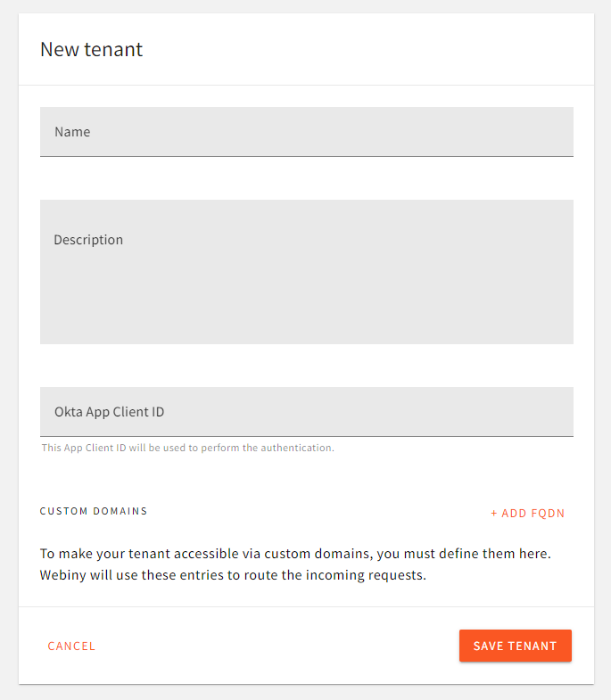The width and height of the screenshot is (611, 700).
Task: Click the word Webiny in the description
Action: click(62, 575)
